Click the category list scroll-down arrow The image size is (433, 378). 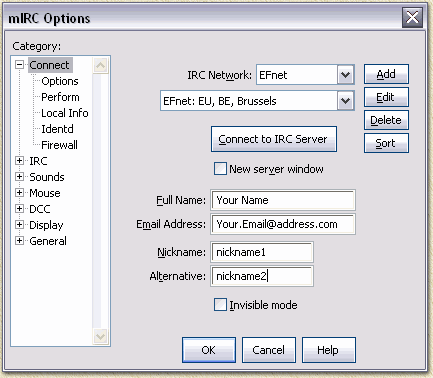[100, 336]
